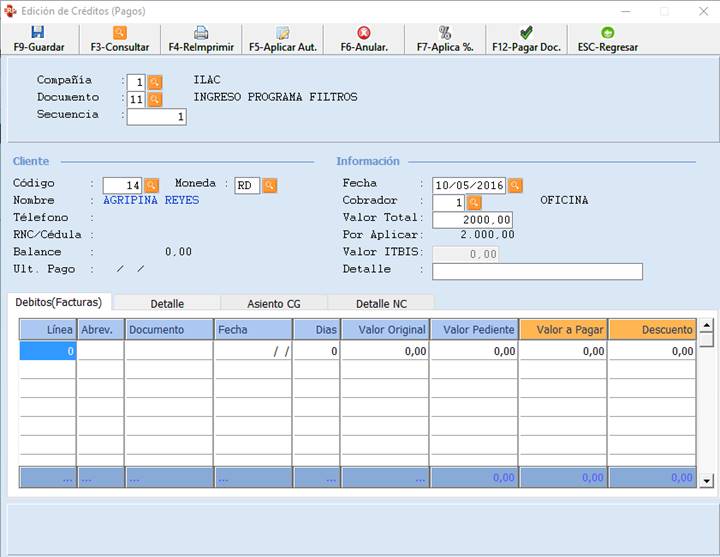Open the Fecha date picker button
Image resolution: width=720 pixels, height=557 pixels.
pos(515,185)
